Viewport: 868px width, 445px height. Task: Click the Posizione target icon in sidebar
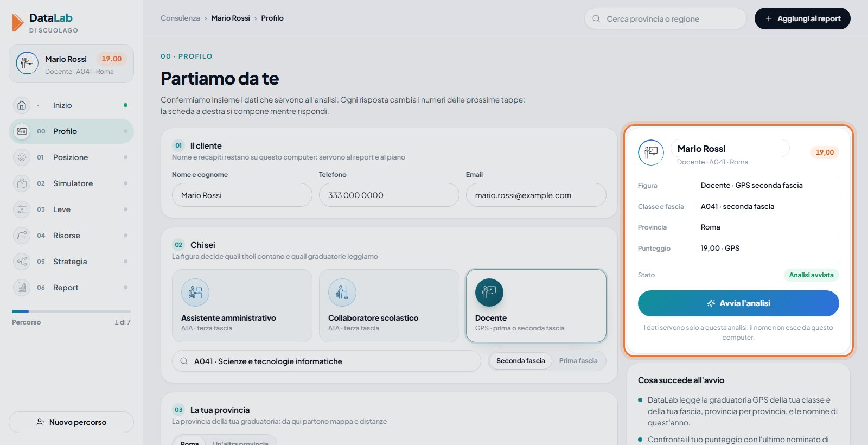[22, 157]
